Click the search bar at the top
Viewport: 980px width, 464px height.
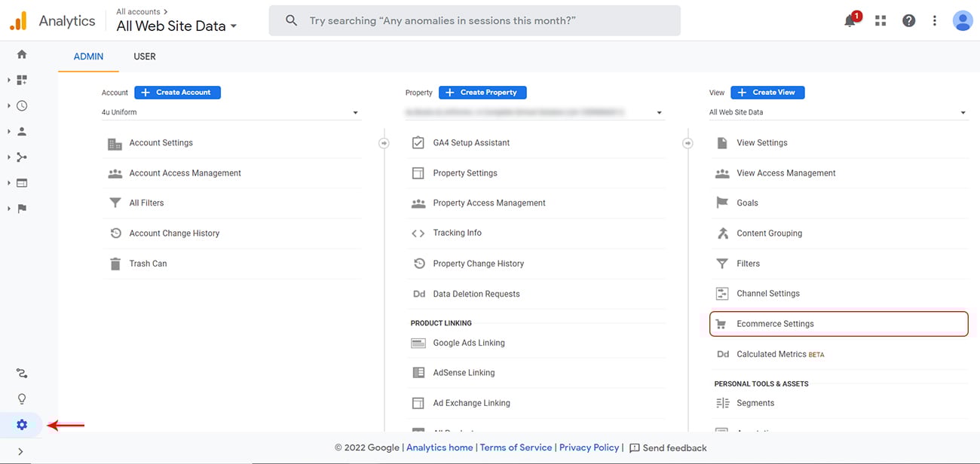click(x=475, y=20)
